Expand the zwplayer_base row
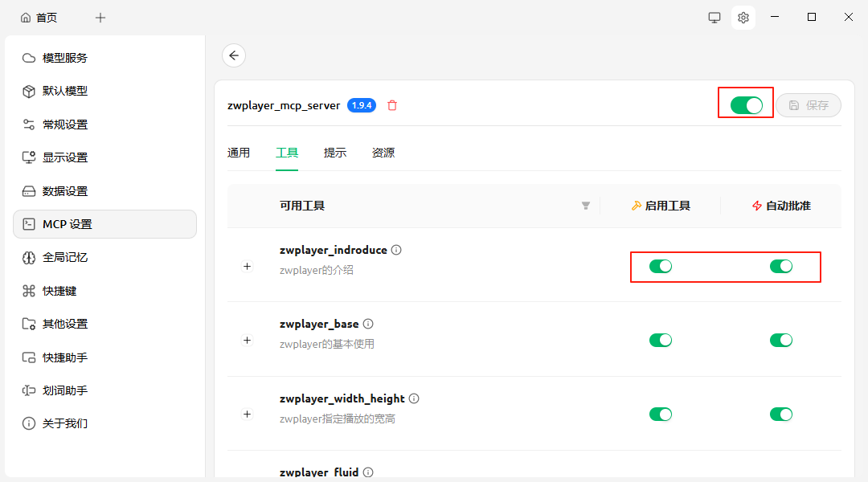868x482 pixels. click(248, 341)
